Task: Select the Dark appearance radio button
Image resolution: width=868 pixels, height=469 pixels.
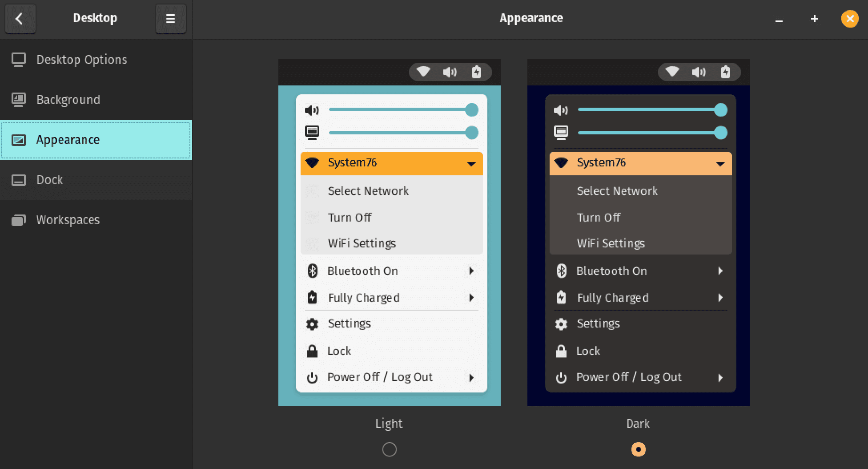Action: pyautogui.click(x=638, y=450)
